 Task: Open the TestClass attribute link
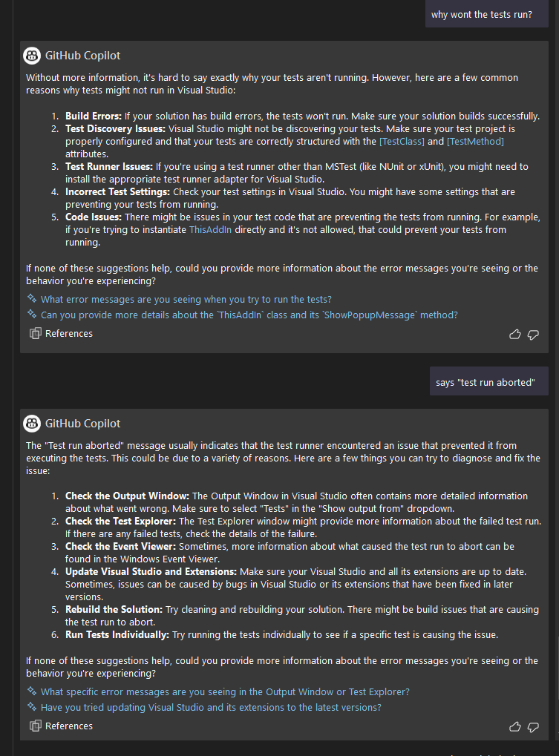click(x=401, y=141)
